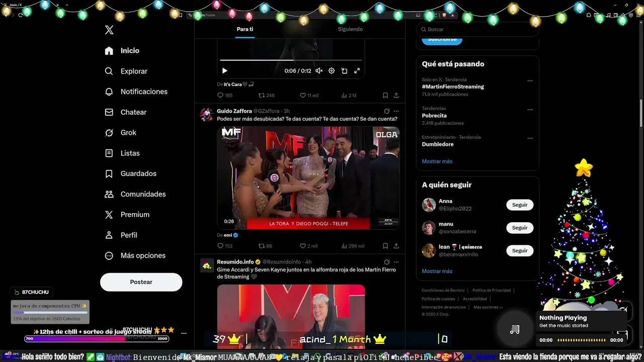Image resolution: width=644 pixels, height=362 pixels.
Task: Click the Perfil person icon
Action: 109,235
